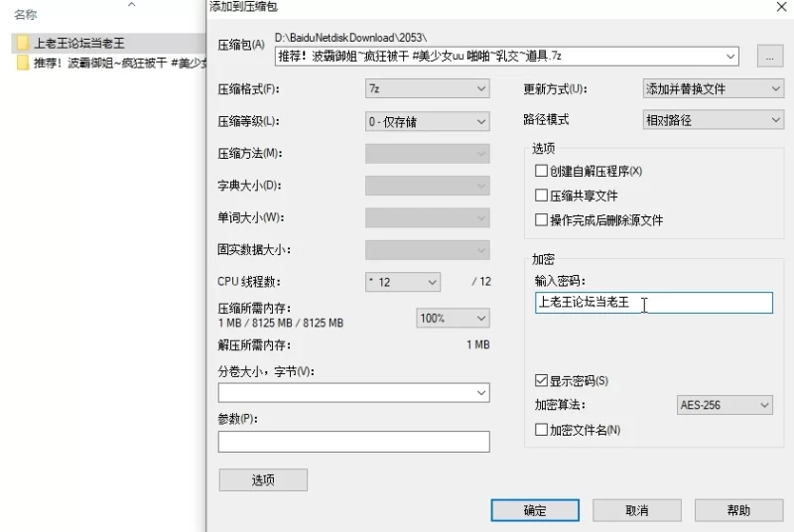Viewport: 794px width, 532px height.
Task: Click the 帮助 button
Action: 738,510
